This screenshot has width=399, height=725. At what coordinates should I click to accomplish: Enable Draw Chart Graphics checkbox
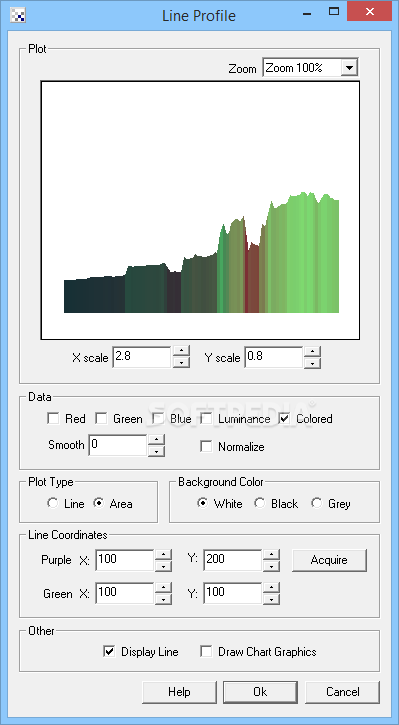(206, 652)
